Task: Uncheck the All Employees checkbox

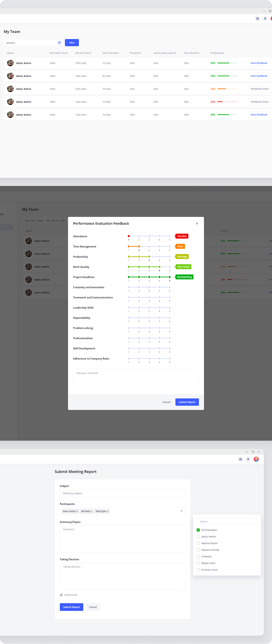Action: click(x=198, y=530)
